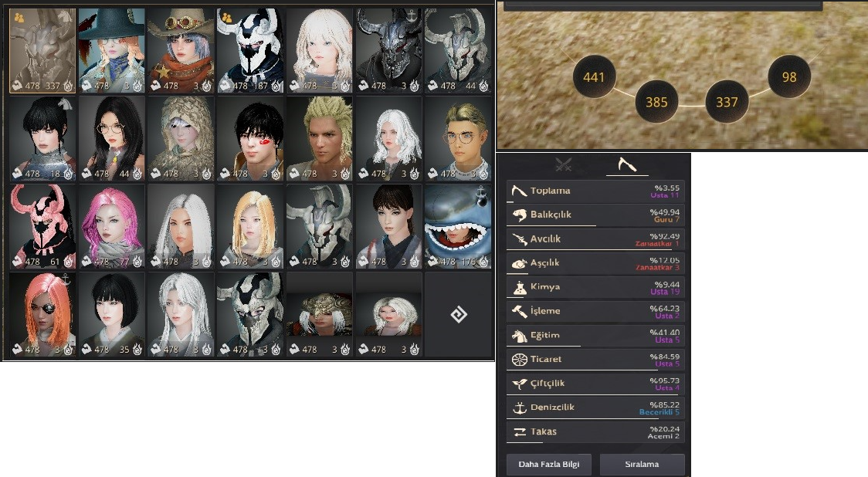The image size is (868, 477).
Task: Click the 98 stat circle
Action: coord(788,76)
